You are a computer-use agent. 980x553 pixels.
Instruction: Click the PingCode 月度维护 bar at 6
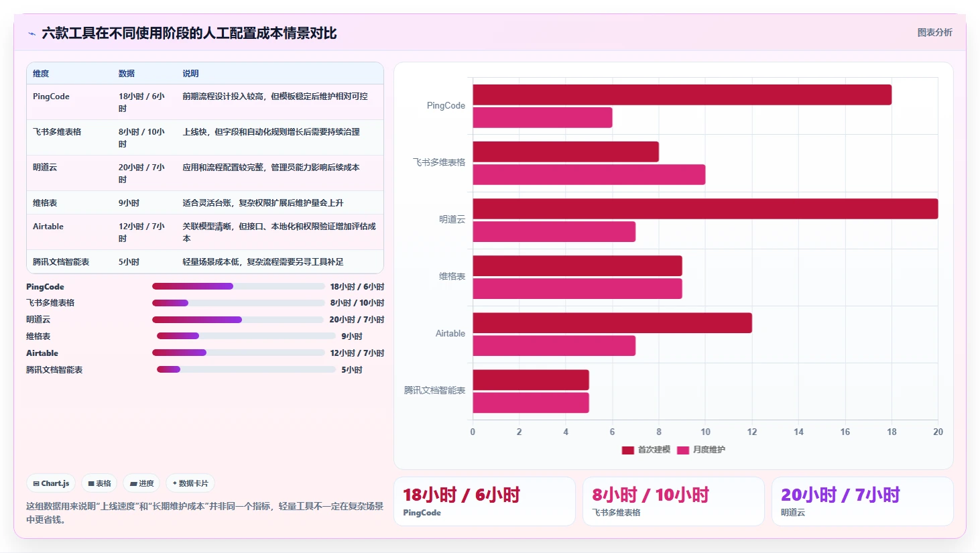click(x=542, y=117)
